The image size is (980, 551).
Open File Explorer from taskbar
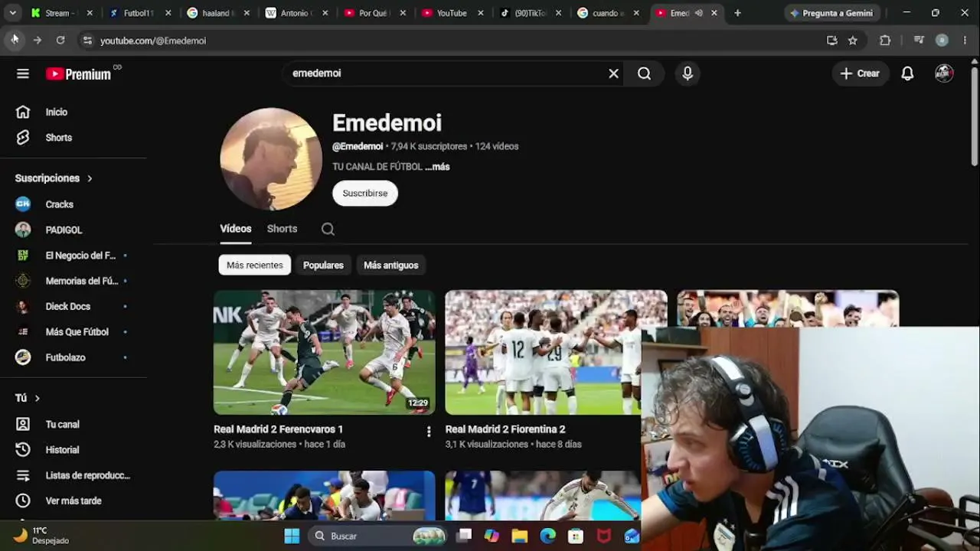(519, 536)
